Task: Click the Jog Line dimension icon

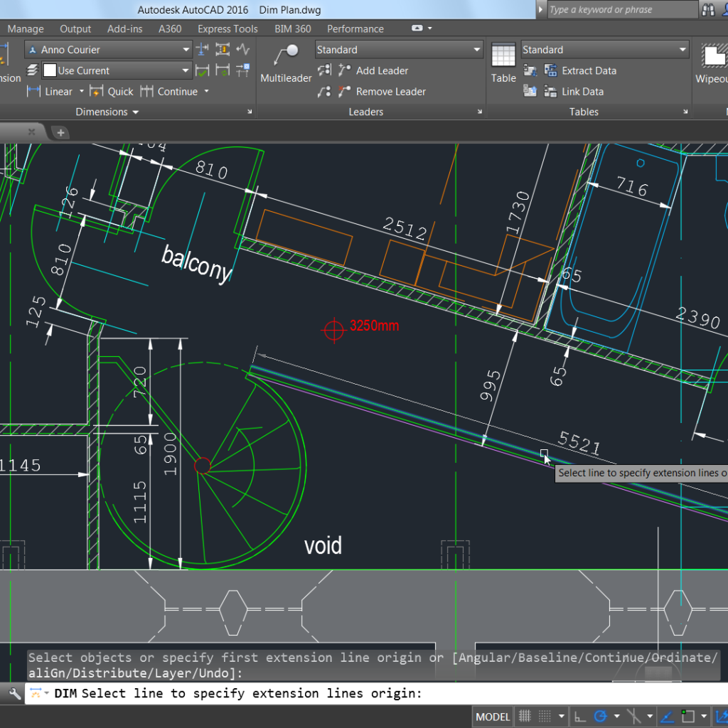Action: [243, 49]
